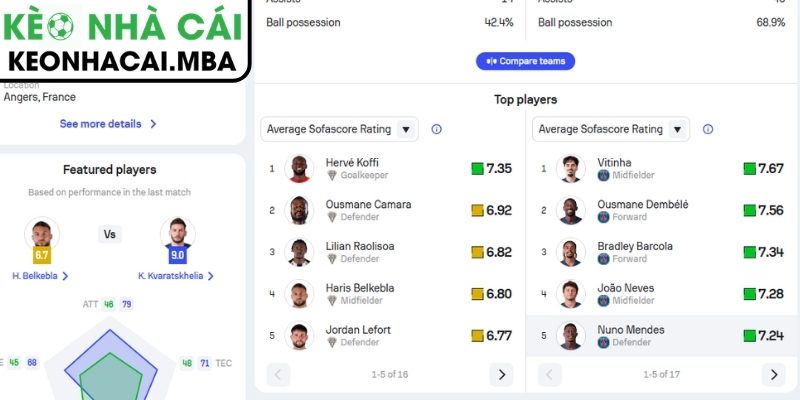Screen dimensions: 800x400
Task: Open left team Average Sofascore Rating dropdown
Action: tap(339, 129)
